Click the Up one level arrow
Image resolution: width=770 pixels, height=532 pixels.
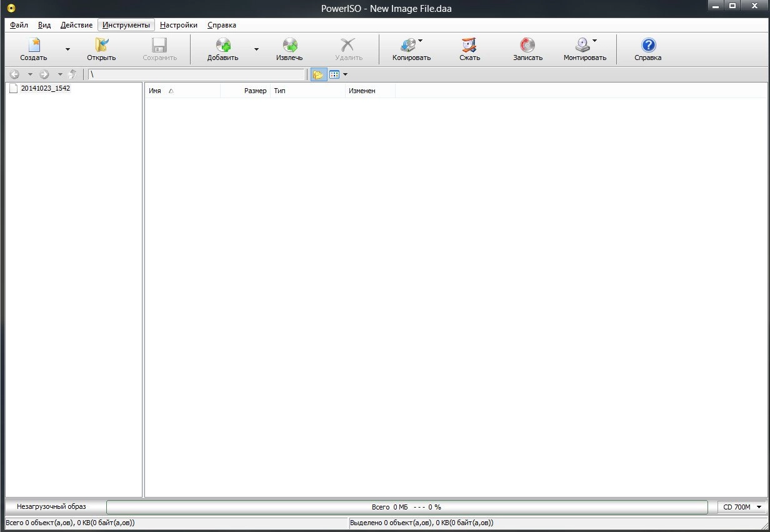point(72,74)
